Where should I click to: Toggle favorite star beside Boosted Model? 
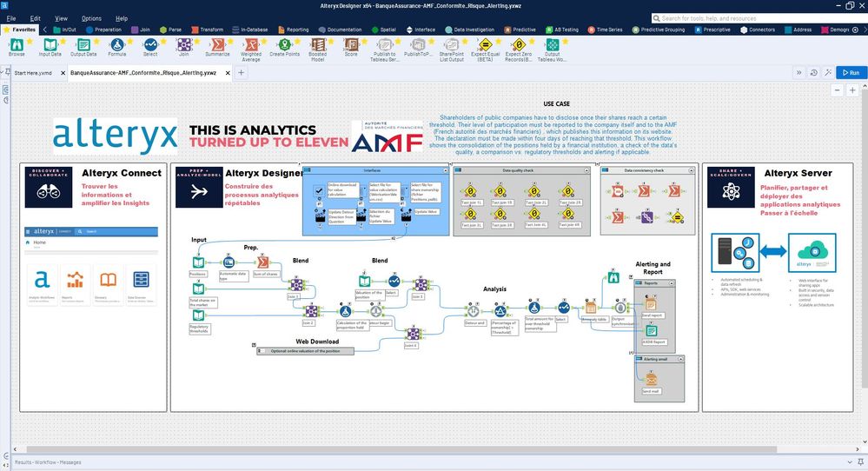[331, 42]
